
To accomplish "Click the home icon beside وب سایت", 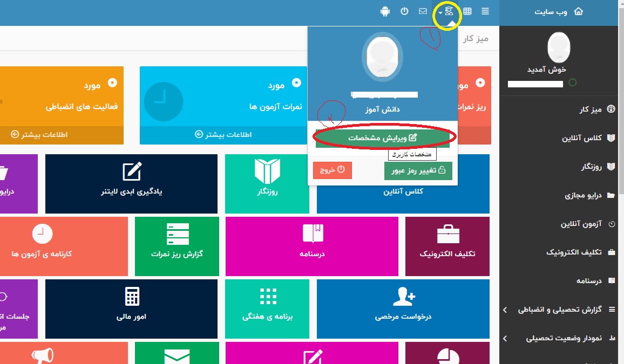I will click(579, 11).
